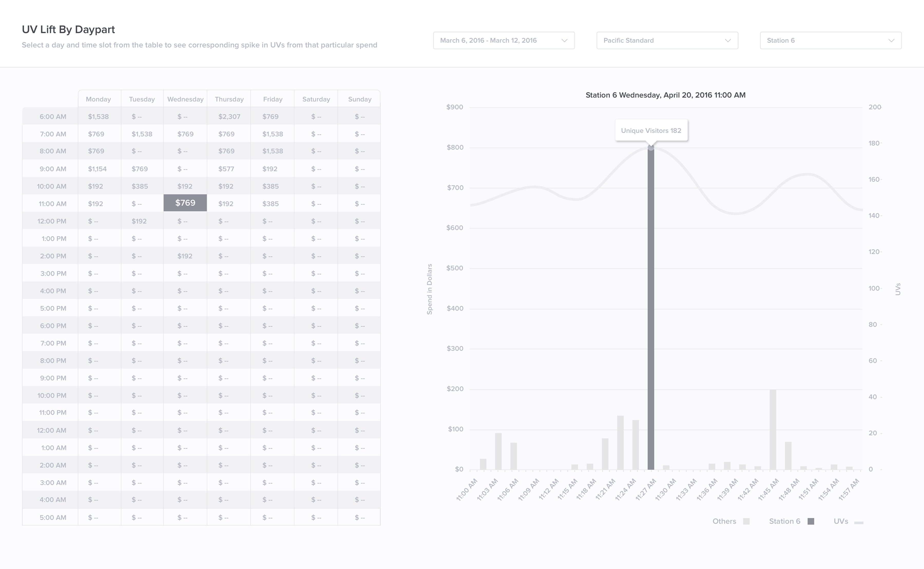Open the Station 6 selector dropdown
Screen dimensions: 924x569
[x=830, y=40]
